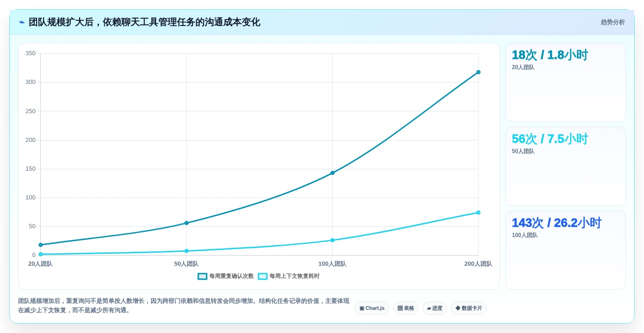Image resolution: width=644 pixels, height=333 pixels.
Task: Click the light cyan data point at 50人团队
Action: click(186, 251)
